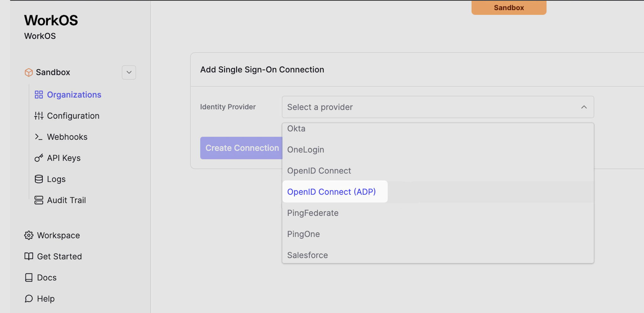Click the Configuration sliders icon

[39, 116]
